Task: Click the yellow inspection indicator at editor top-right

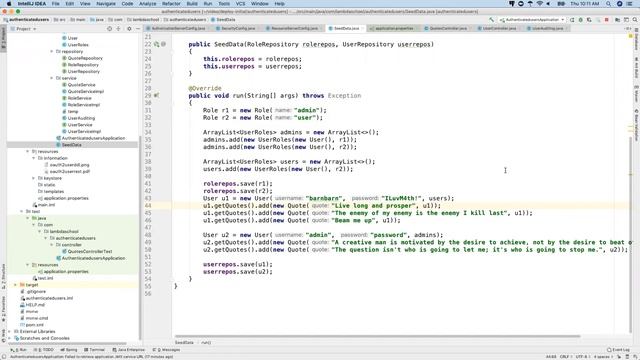Action: pos(631,36)
